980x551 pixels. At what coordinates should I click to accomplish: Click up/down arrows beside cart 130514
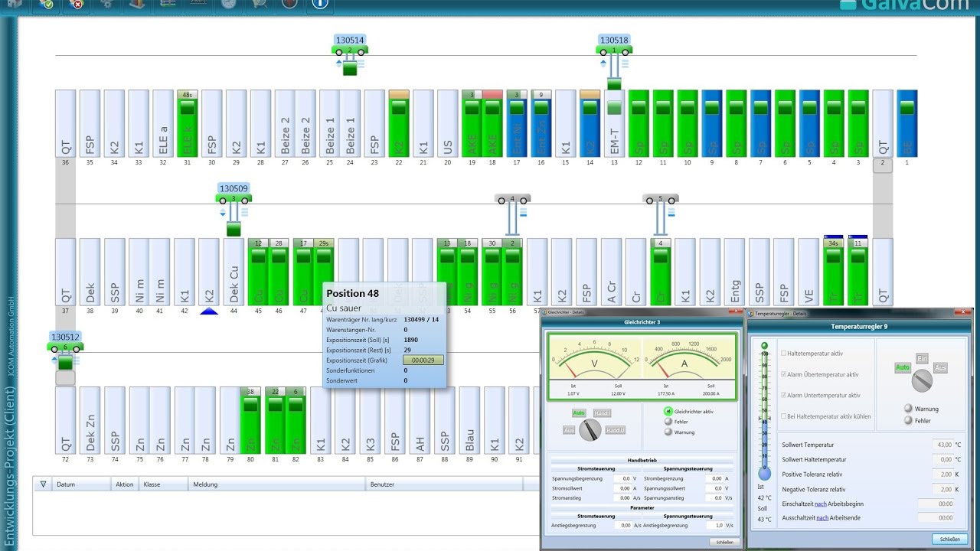(339, 64)
